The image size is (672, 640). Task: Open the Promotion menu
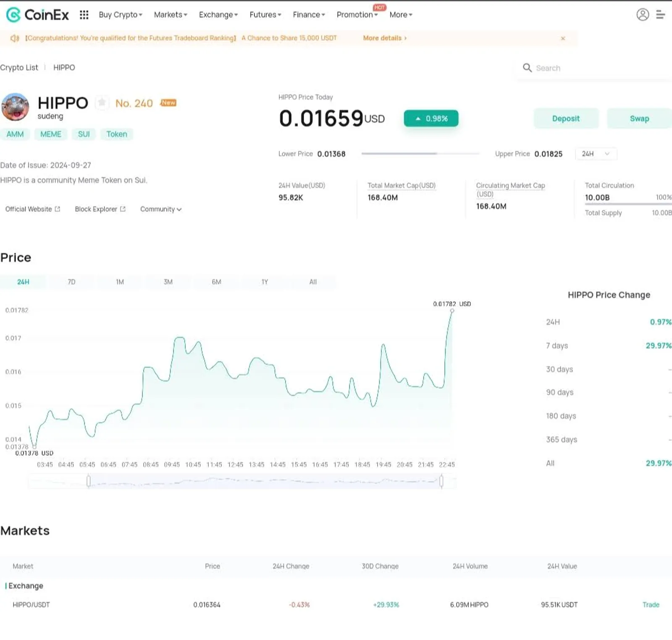[x=357, y=15]
